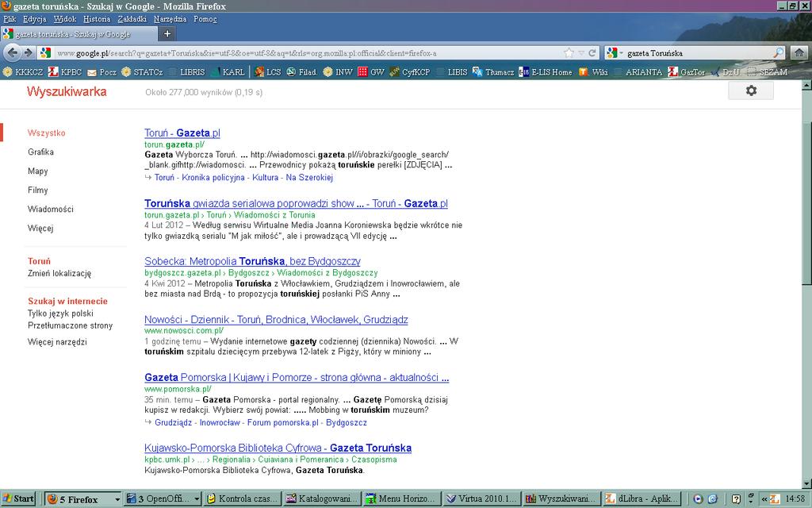Open the STATCz bookmark
The width and height of the screenshot is (812, 508).
pos(142,72)
